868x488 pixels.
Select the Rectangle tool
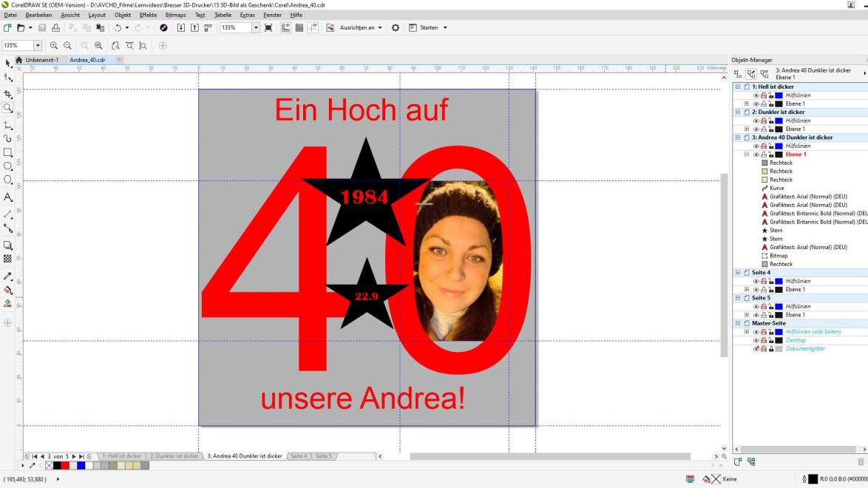click(x=8, y=152)
